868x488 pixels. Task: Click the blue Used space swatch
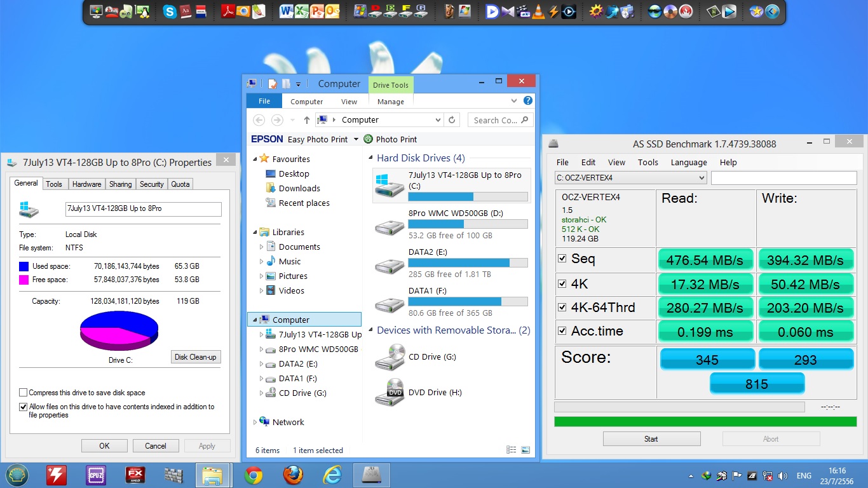(24, 266)
